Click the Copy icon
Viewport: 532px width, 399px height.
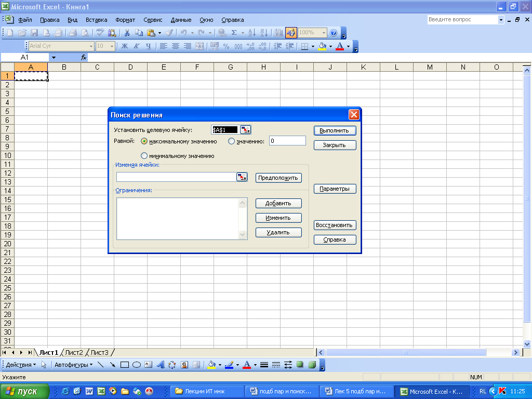click(139, 33)
